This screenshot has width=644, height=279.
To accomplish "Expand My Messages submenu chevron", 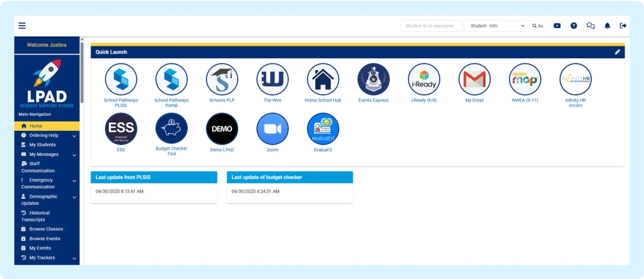I will pos(74,155).
